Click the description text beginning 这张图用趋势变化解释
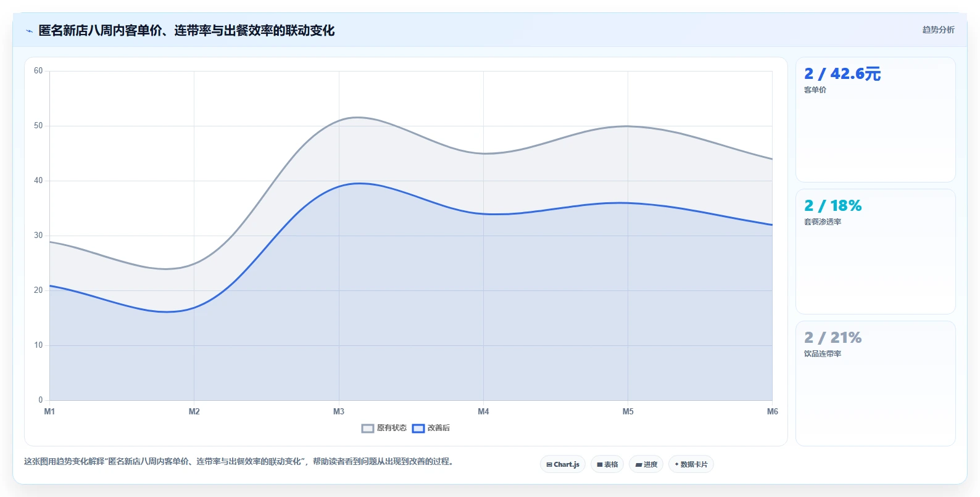The image size is (980, 497). 240,461
